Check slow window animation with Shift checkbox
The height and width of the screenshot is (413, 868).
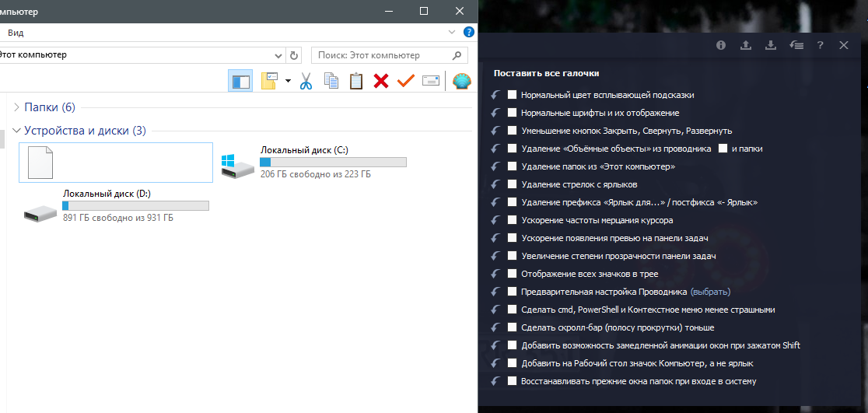[x=513, y=345]
